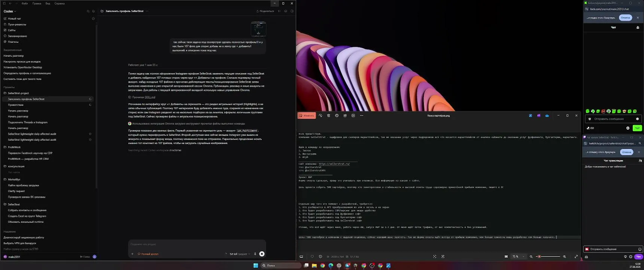644x270 pixels.
Task: Toggle the Codex sidebar panel icon
Action: pyautogui.click(x=5, y=3)
